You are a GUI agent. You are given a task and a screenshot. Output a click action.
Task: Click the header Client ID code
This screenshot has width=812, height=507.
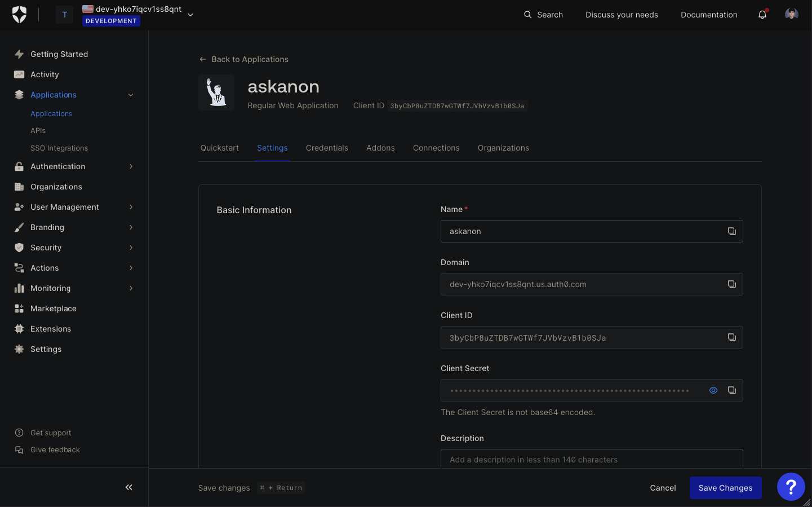[457, 105]
